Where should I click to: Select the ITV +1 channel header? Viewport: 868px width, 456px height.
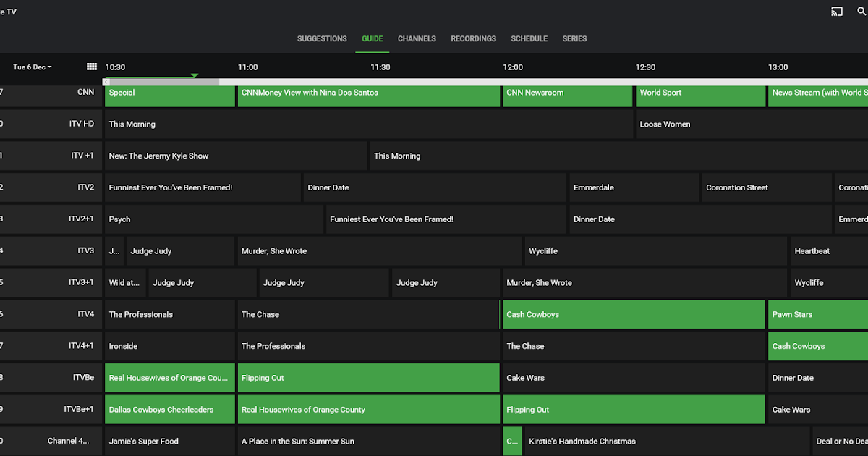51,156
